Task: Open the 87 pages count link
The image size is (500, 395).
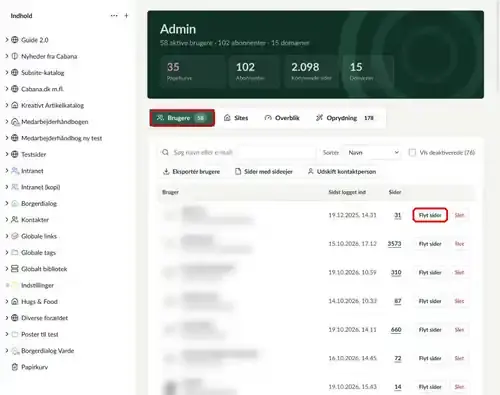Action: pos(398,301)
